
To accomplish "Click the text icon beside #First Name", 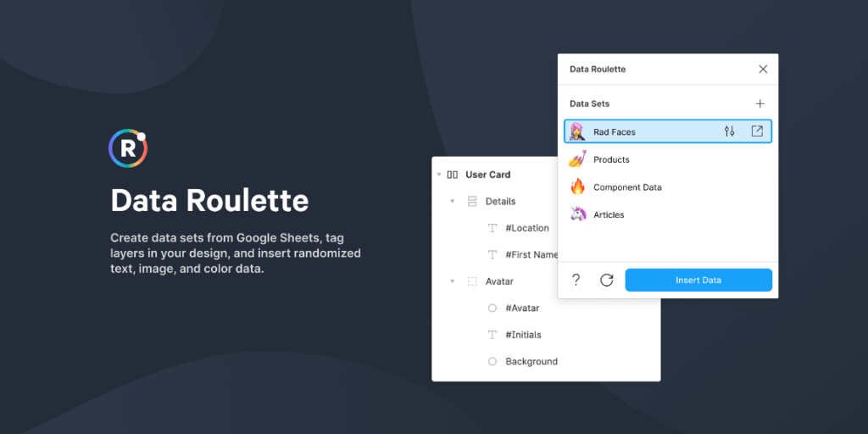I will pyautogui.click(x=492, y=254).
